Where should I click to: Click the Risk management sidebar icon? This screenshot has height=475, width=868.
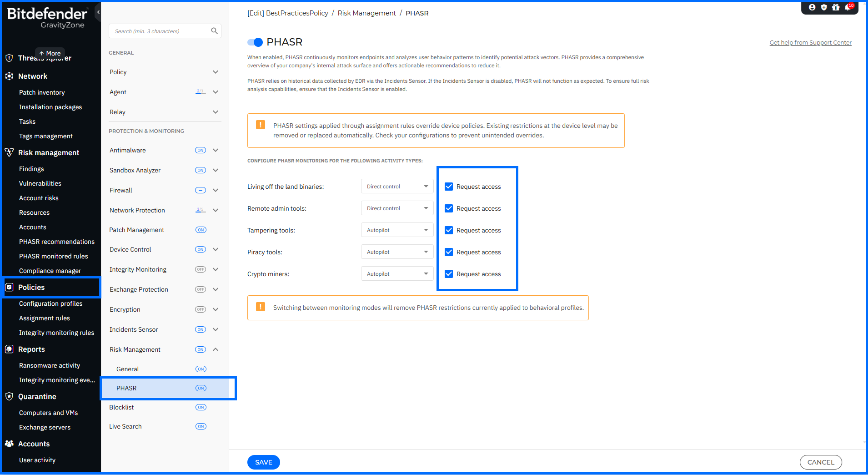pos(9,152)
